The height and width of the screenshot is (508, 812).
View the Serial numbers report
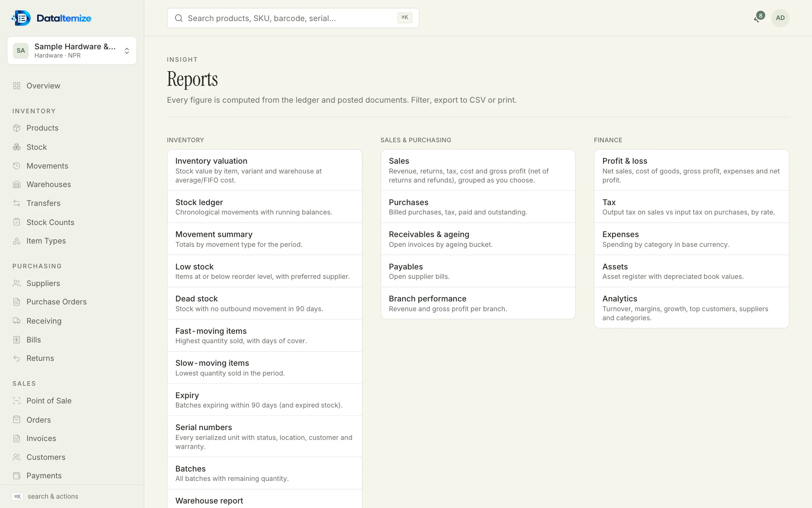coord(265,437)
